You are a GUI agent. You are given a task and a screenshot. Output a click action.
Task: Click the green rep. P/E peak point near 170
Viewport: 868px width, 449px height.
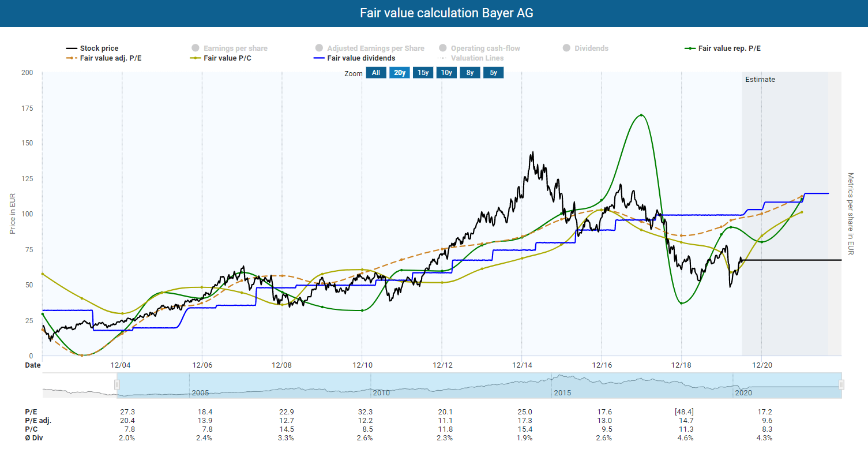(x=641, y=115)
